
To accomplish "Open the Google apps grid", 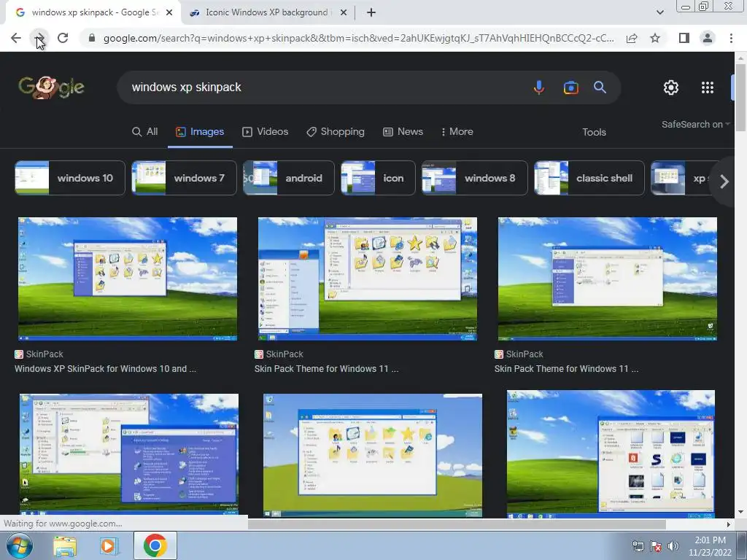I will 708,87.
